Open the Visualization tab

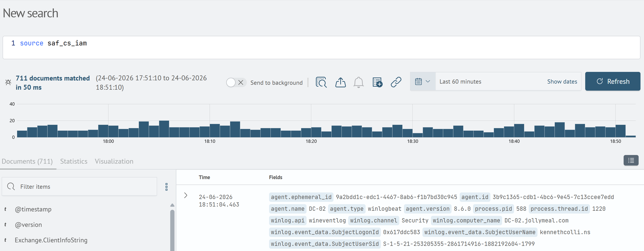(x=114, y=161)
